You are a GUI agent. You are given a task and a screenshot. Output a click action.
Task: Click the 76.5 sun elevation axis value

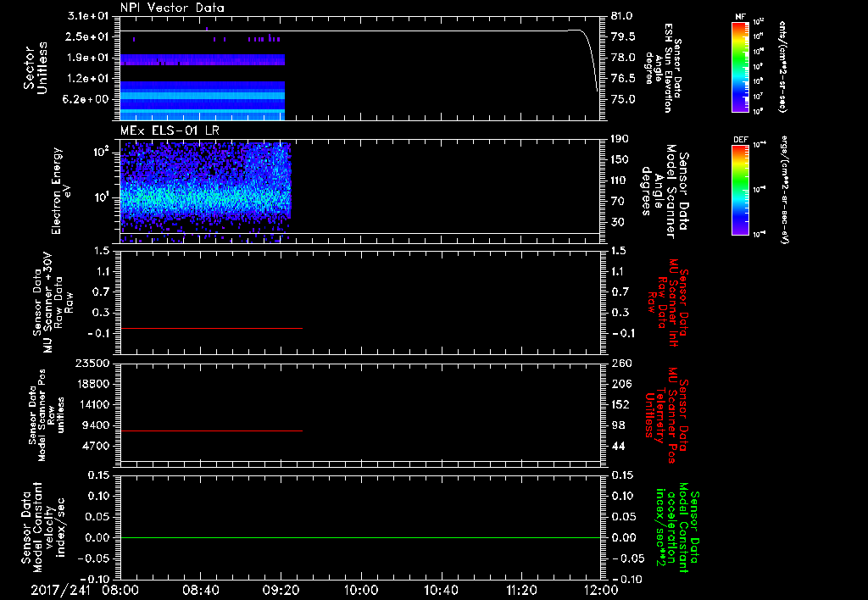point(623,79)
